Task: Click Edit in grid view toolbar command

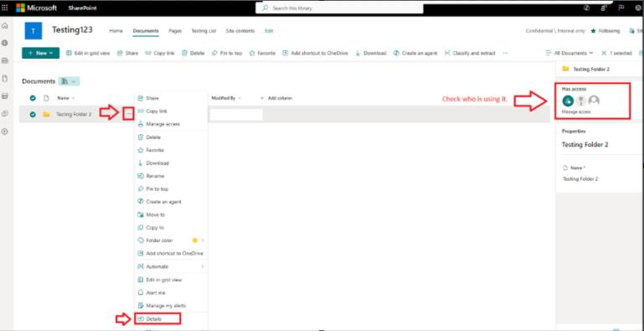Action: click(x=88, y=53)
